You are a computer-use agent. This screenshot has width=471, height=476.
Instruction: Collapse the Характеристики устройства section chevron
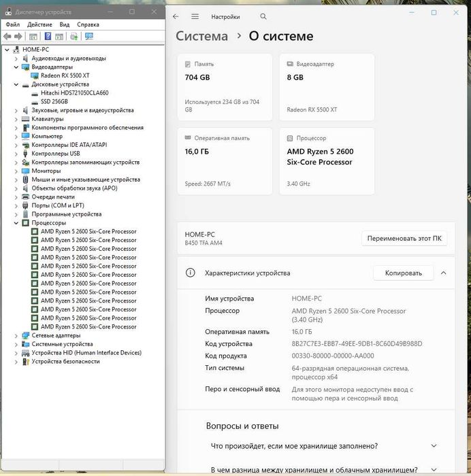443,273
